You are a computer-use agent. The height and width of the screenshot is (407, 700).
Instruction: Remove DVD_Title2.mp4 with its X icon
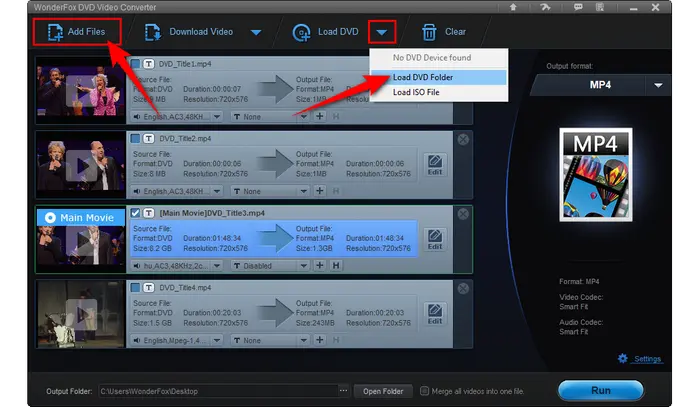tap(463, 140)
